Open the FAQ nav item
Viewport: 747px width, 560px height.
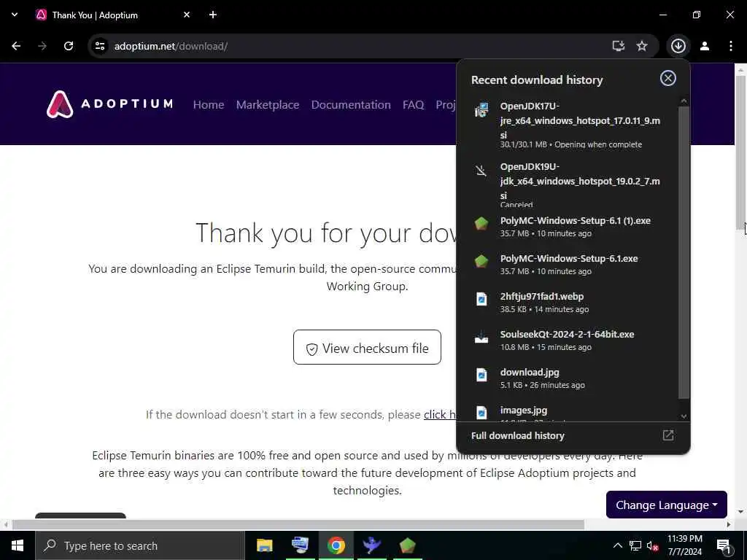tap(413, 105)
